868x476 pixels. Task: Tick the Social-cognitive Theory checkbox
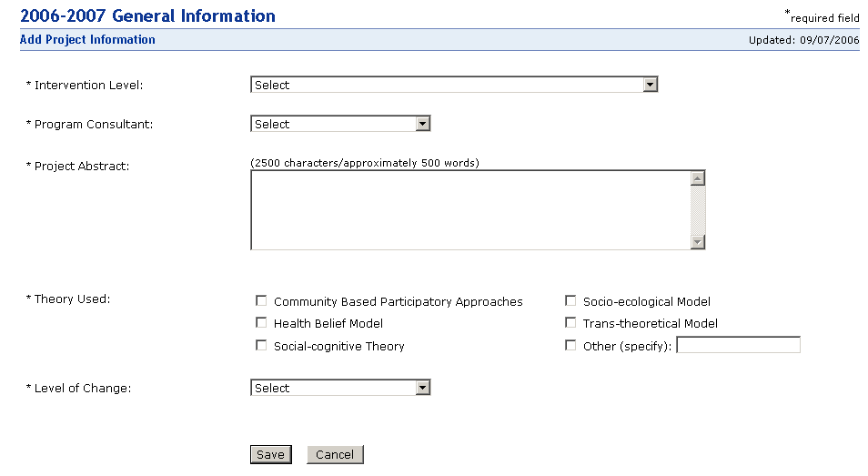(262, 345)
